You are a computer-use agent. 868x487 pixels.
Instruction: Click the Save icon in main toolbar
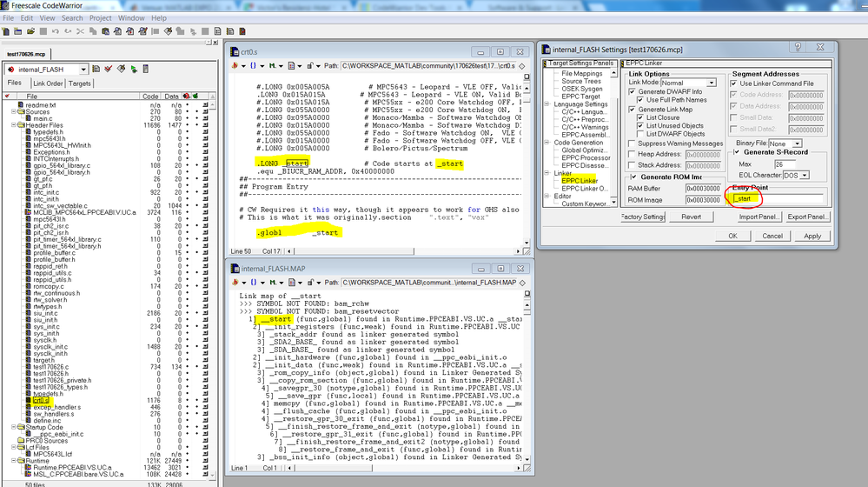[x=43, y=31]
